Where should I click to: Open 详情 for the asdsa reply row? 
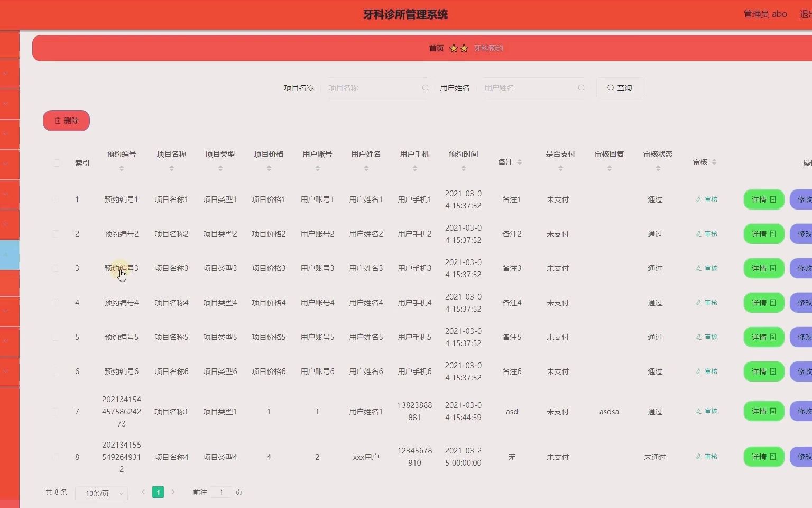pos(764,411)
